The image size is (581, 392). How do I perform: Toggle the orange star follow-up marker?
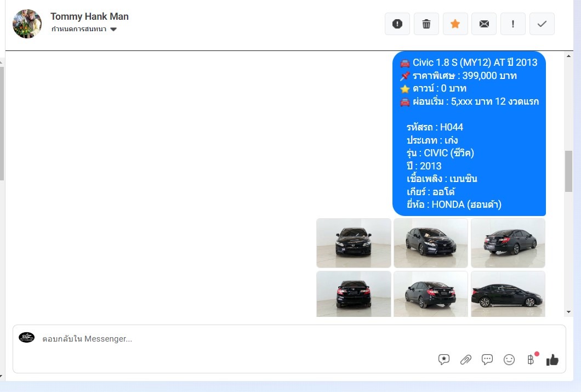pyautogui.click(x=455, y=24)
